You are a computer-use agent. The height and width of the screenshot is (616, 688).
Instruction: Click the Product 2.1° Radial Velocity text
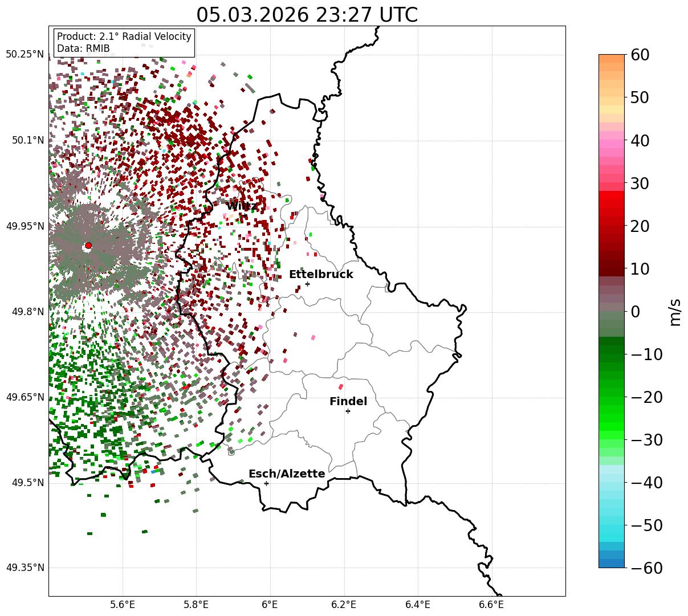point(124,36)
